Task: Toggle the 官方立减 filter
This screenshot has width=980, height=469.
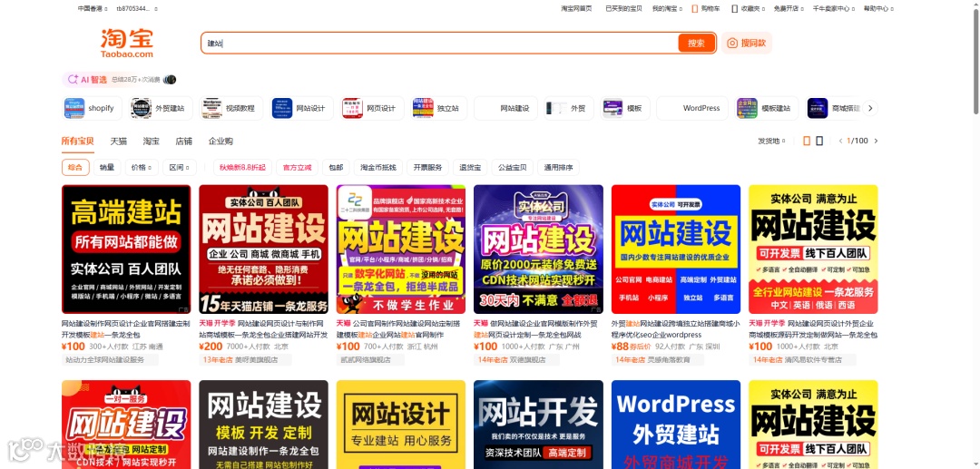Action: pos(297,167)
